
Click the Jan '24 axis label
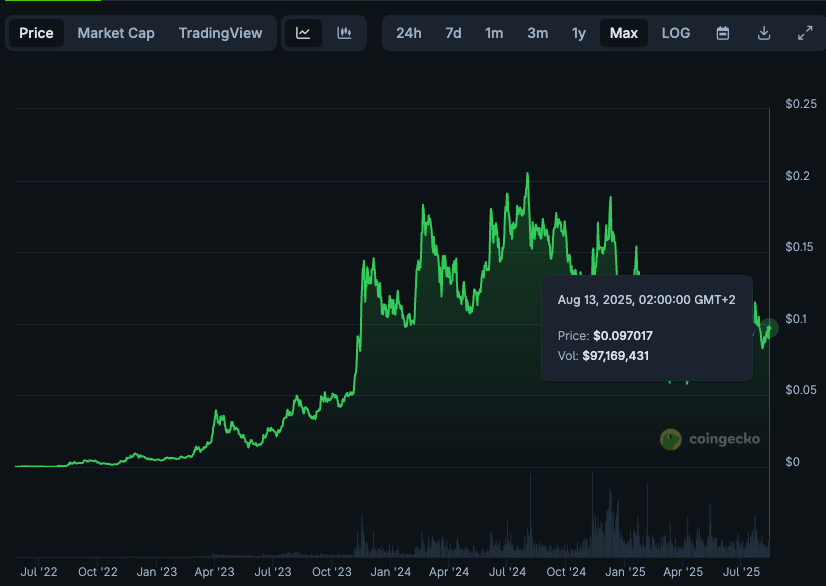point(390,572)
